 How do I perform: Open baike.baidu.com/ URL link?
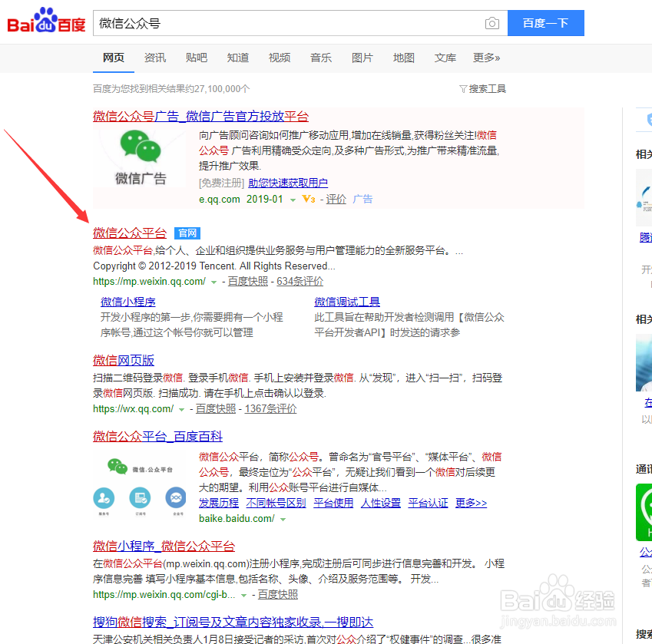pos(237,519)
